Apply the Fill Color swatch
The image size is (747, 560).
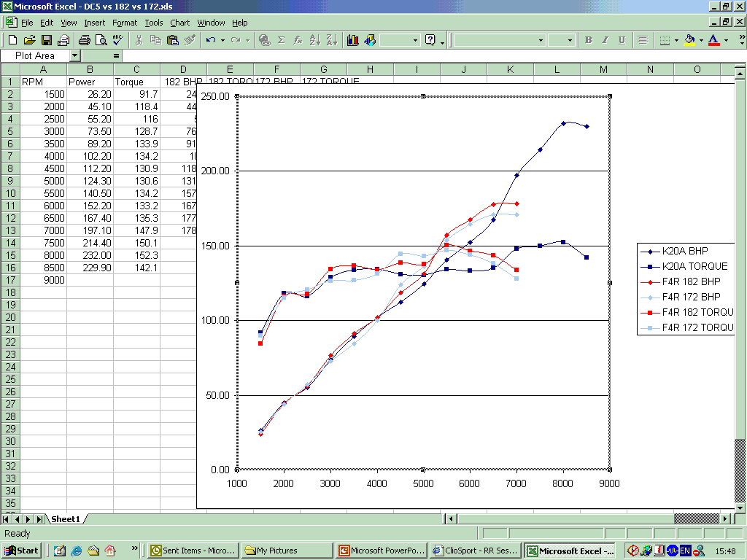pos(689,40)
